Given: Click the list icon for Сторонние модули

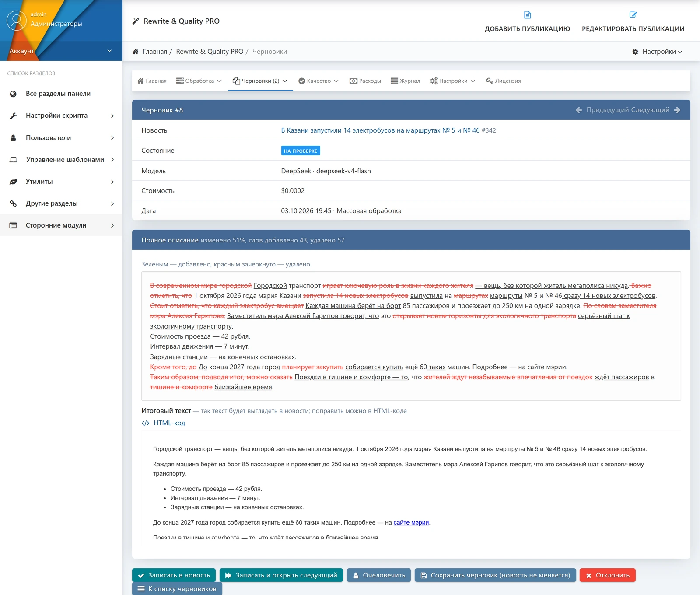Looking at the screenshot, I should 13,225.
